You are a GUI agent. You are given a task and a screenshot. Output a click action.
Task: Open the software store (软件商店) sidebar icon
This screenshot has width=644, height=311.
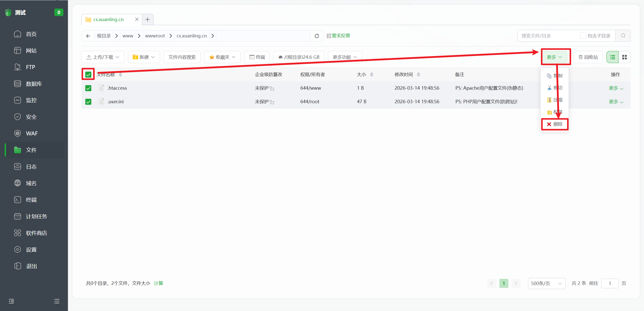(18, 233)
